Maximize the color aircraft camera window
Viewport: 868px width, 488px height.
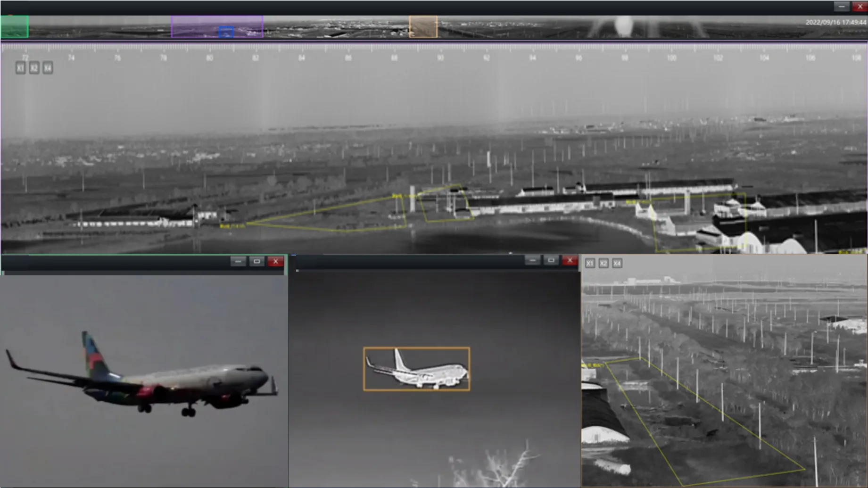(257, 262)
